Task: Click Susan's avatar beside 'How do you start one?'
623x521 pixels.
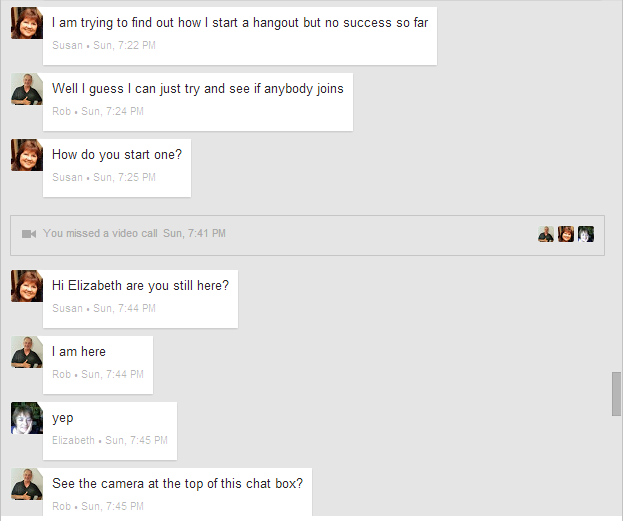Action: tap(26, 155)
